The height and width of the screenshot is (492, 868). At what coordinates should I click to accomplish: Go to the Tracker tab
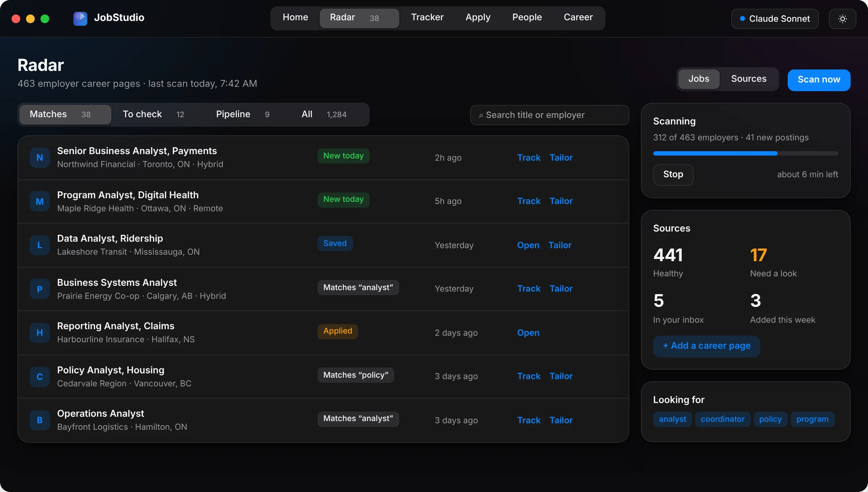427,17
